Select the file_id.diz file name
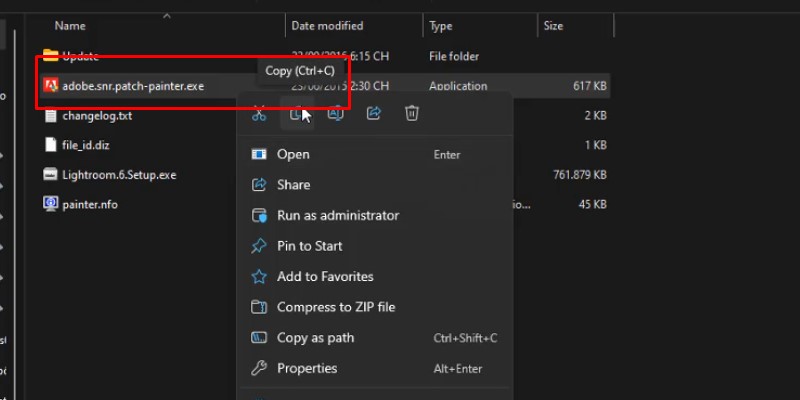The image size is (800, 400). pos(86,145)
